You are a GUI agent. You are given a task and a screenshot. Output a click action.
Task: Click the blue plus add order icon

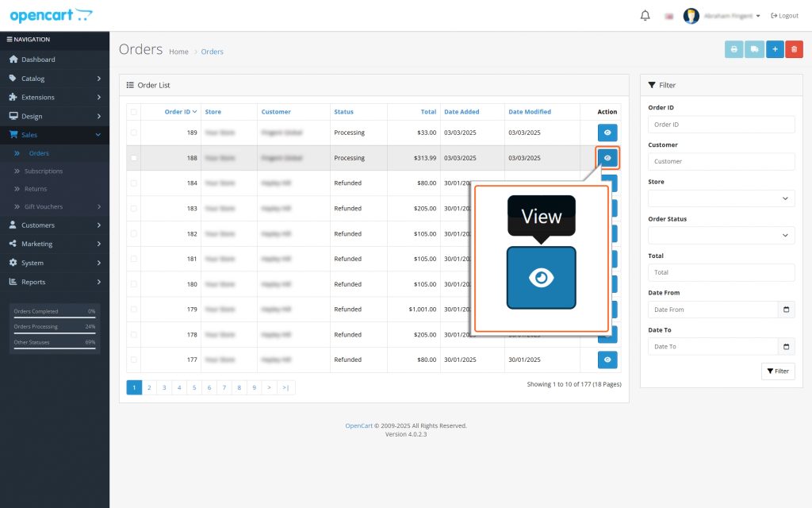point(774,49)
